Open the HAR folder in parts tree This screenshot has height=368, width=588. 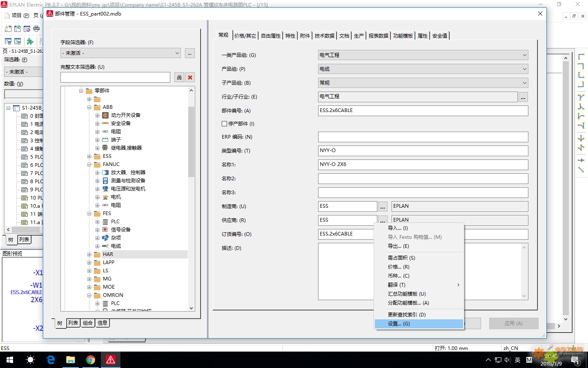(108, 254)
